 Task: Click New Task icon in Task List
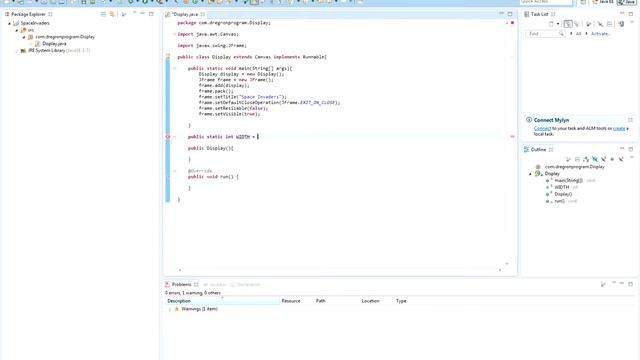click(x=551, y=24)
